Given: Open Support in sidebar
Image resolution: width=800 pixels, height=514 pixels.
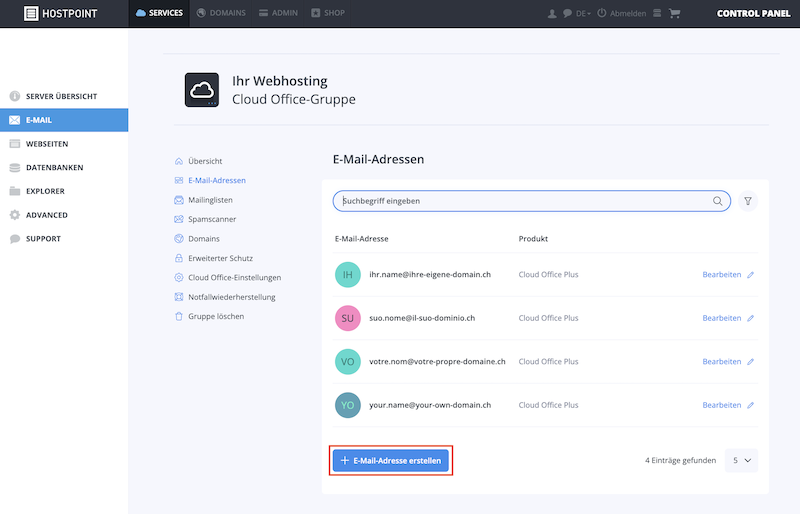Looking at the screenshot, I should [x=64, y=238].
